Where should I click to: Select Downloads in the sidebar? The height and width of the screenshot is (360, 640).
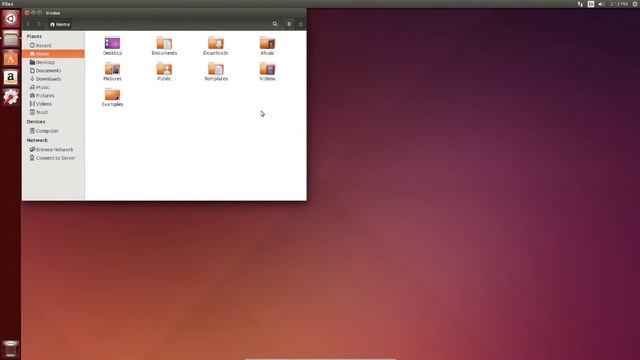tap(53, 79)
